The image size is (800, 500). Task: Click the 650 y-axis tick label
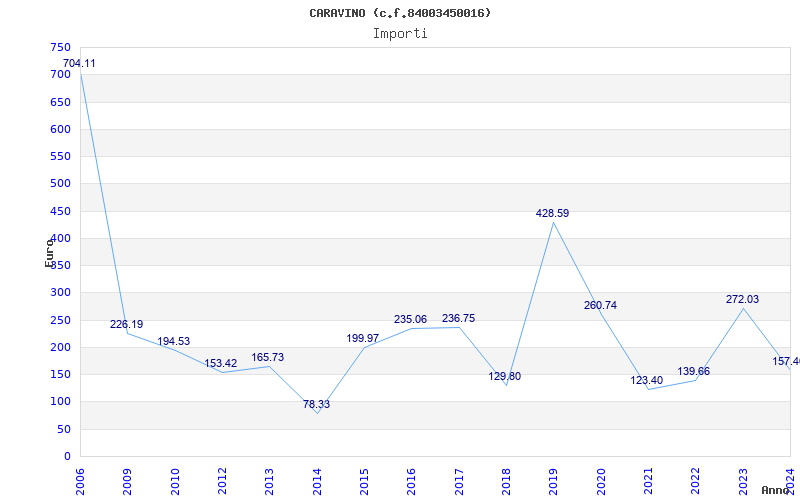[60, 102]
